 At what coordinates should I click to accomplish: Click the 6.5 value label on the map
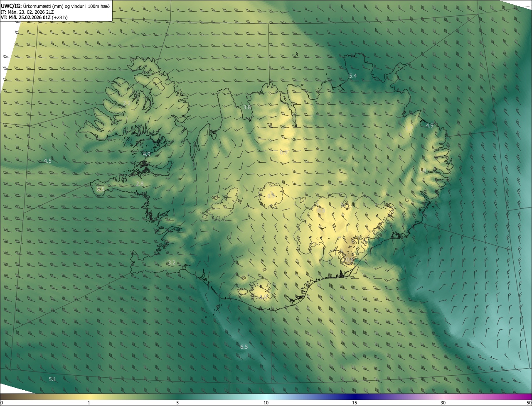[244, 347]
